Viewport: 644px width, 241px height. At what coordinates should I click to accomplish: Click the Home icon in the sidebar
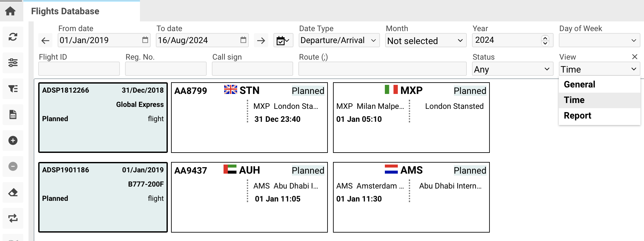pyautogui.click(x=10, y=11)
